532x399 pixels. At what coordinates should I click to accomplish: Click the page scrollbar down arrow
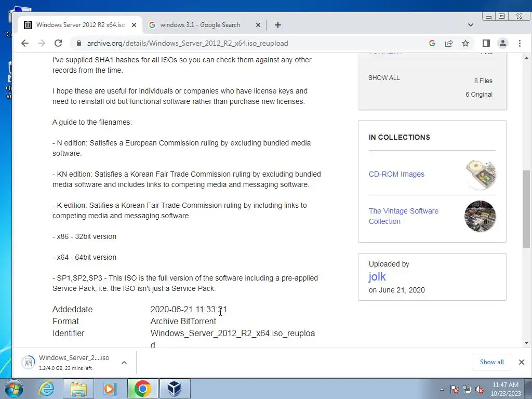point(526,343)
